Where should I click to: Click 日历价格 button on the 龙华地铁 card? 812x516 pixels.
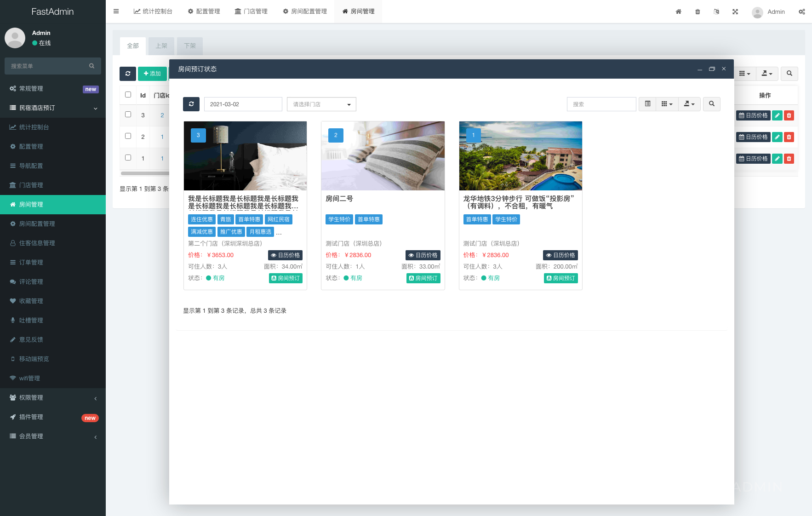[x=560, y=255]
